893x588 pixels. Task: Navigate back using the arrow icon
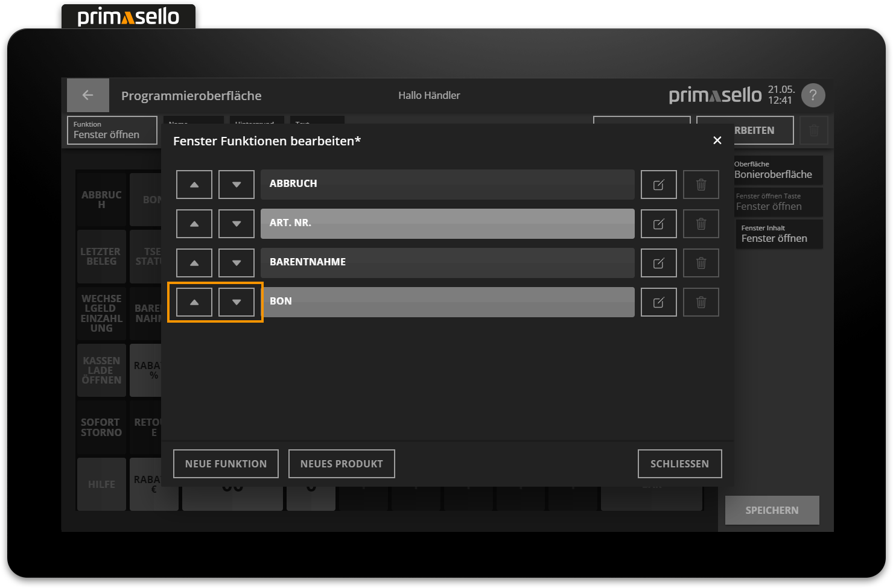tap(87, 95)
